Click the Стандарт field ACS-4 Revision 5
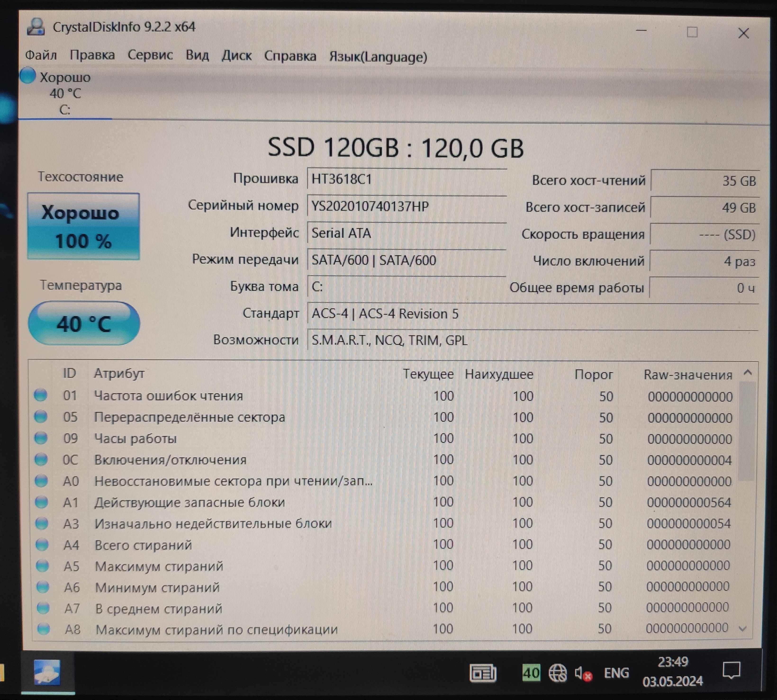 point(533,314)
